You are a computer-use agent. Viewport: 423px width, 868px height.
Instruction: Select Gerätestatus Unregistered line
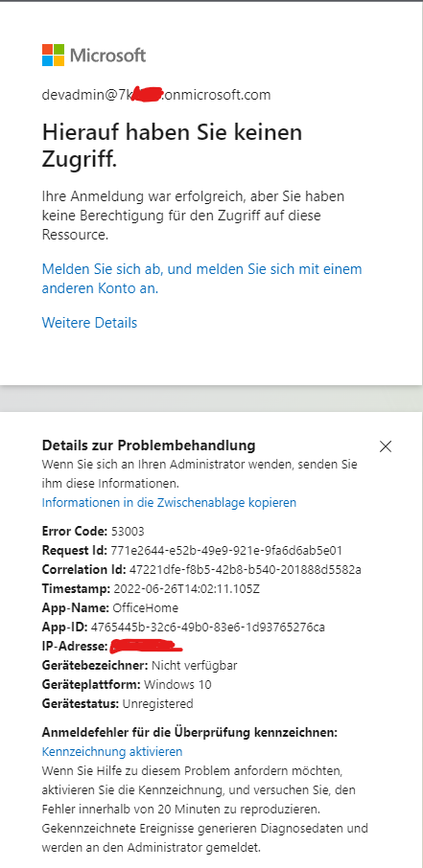point(118,703)
